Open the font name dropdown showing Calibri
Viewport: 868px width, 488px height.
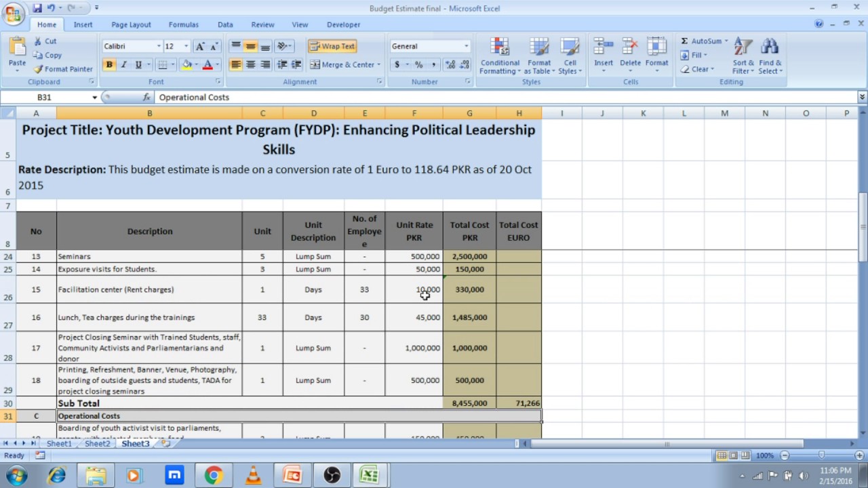pyautogui.click(x=159, y=46)
